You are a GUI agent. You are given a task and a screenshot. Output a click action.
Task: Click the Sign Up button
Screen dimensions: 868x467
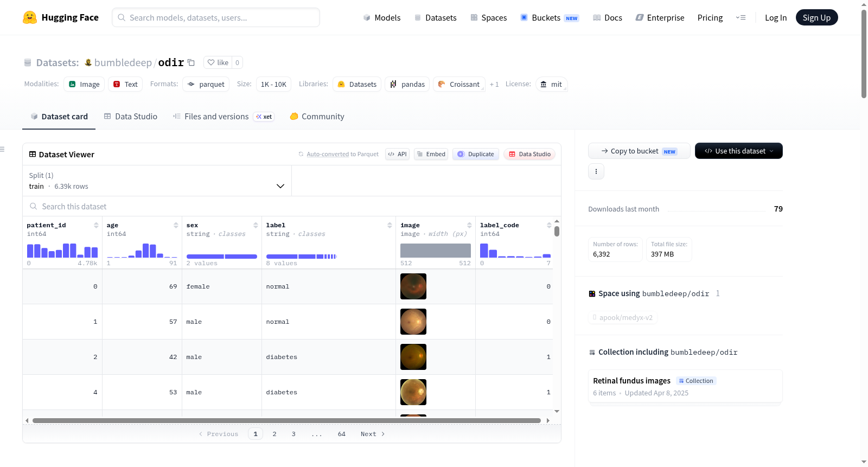click(x=816, y=17)
